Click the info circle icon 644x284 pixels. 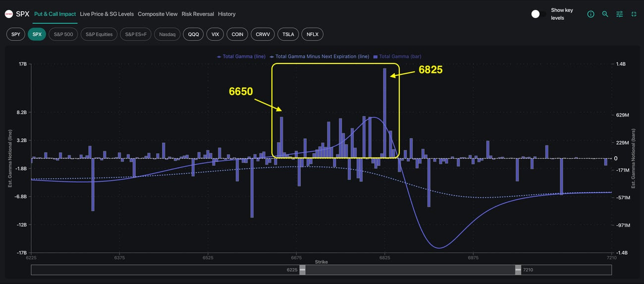(x=590, y=14)
